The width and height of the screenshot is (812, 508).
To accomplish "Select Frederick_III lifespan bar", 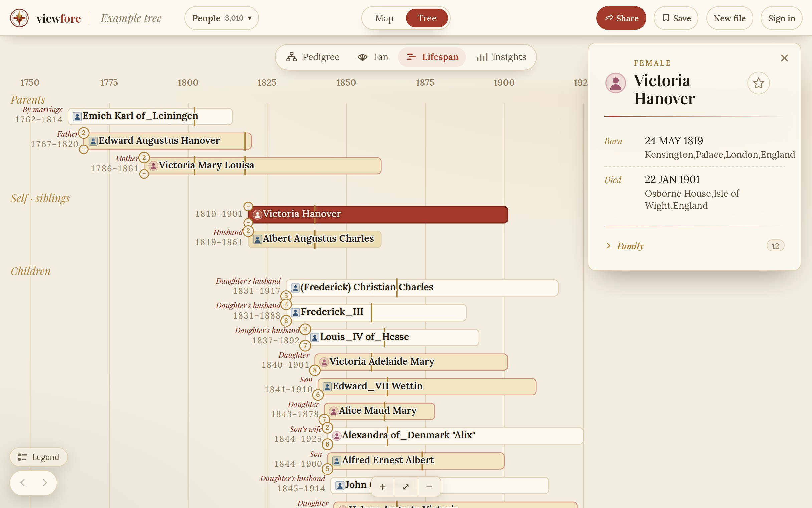I will 376,312.
